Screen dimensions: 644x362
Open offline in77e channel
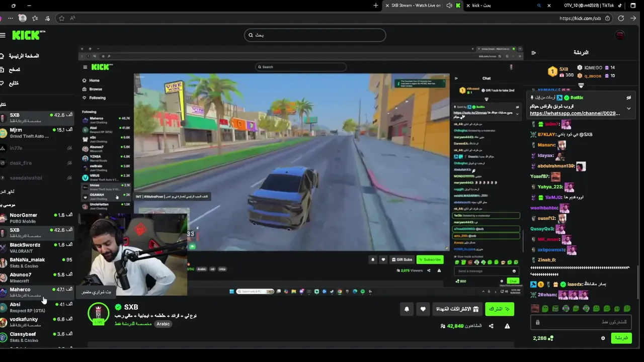(37, 148)
